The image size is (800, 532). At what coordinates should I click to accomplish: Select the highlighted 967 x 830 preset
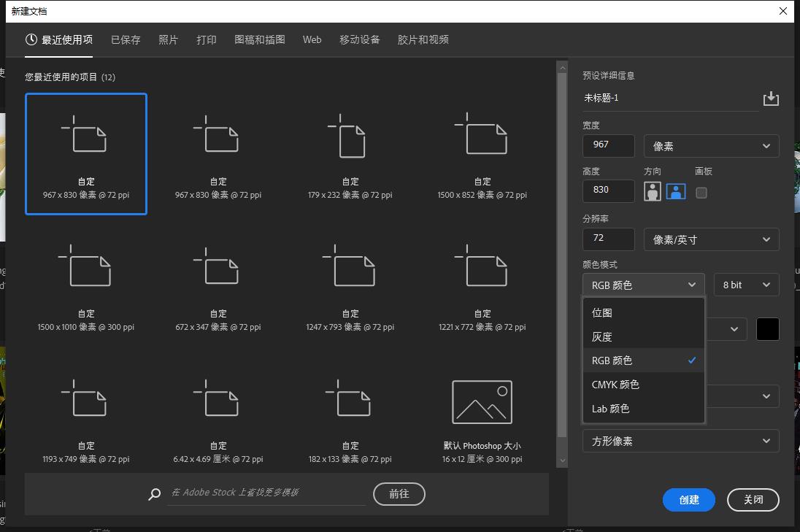[85, 153]
